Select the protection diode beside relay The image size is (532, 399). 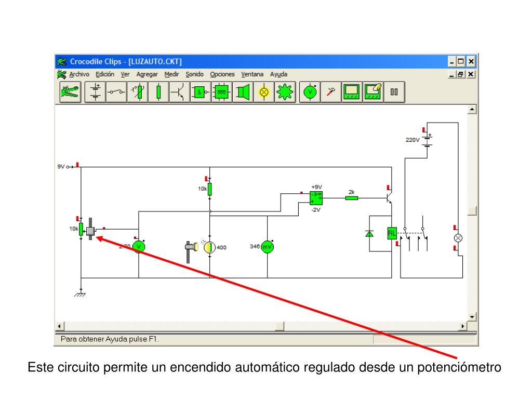(369, 234)
